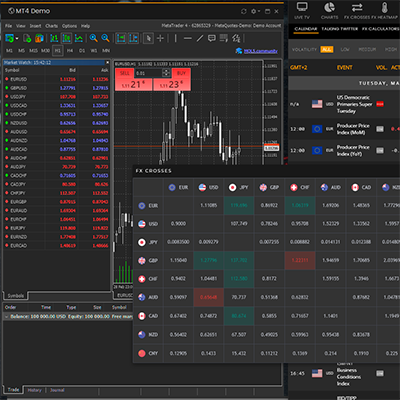Select USDJPY row in Market Watch
Image resolution: width=400 pixels, height=400 pixels.
(57, 97)
